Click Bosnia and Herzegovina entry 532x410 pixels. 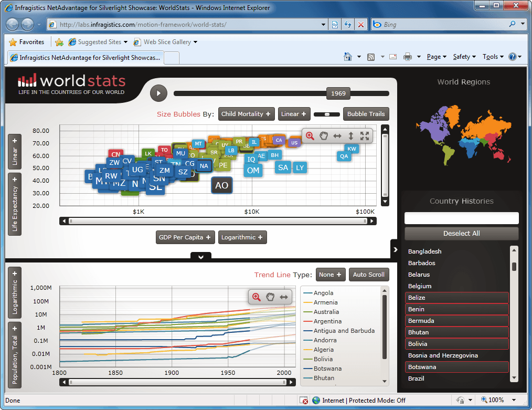[456, 355]
